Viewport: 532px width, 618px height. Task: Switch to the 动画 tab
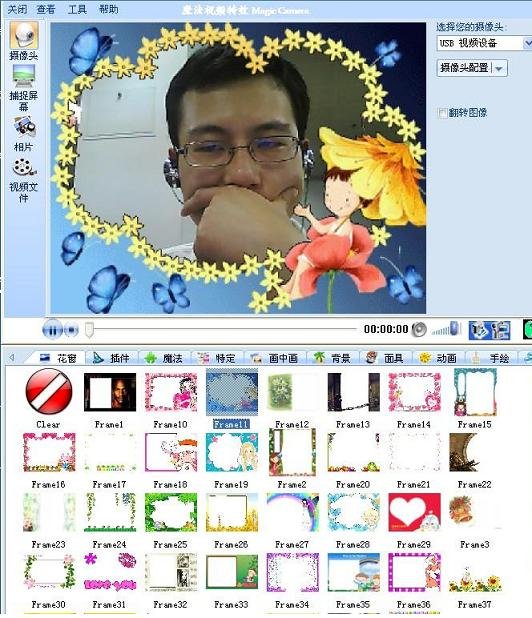pos(438,358)
